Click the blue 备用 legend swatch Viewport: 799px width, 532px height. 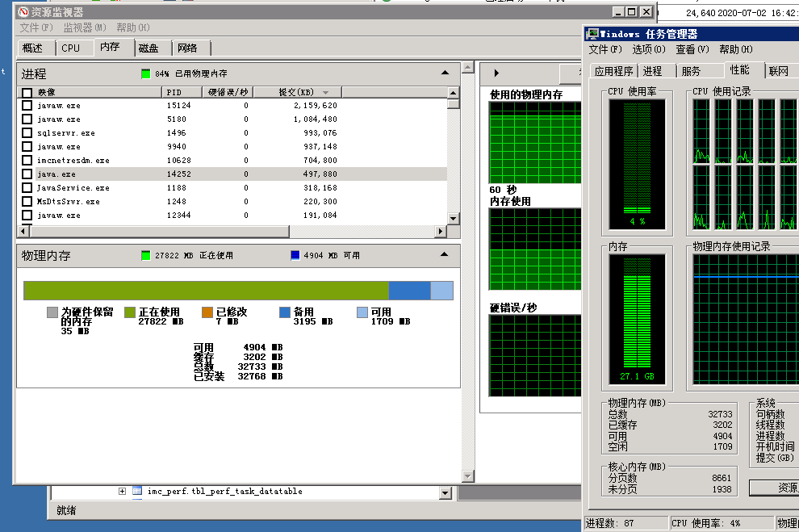click(x=284, y=312)
